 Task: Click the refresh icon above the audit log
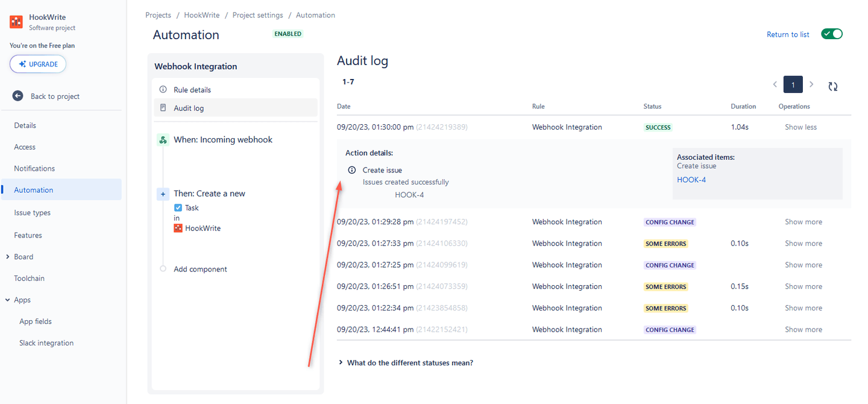coord(833,87)
